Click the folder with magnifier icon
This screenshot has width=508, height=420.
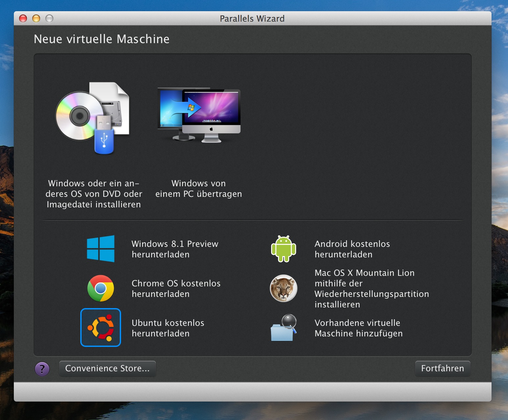point(283,328)
